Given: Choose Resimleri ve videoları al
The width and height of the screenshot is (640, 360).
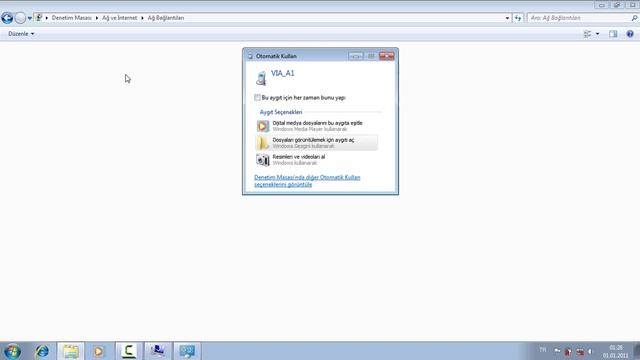Looking at the screenshot, I should pos(316,160).
